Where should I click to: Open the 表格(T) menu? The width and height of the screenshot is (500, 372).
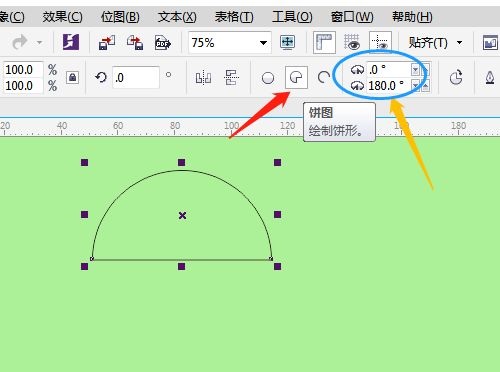point(234,17)
